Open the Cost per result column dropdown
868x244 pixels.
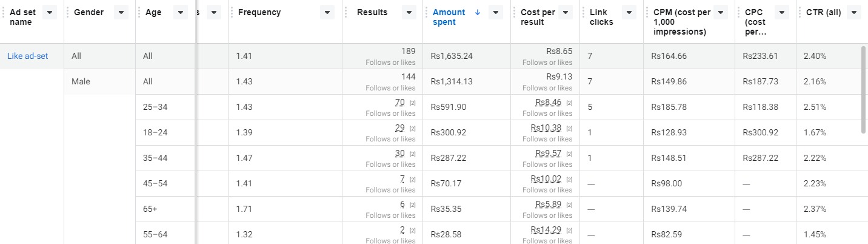(566, 13)
